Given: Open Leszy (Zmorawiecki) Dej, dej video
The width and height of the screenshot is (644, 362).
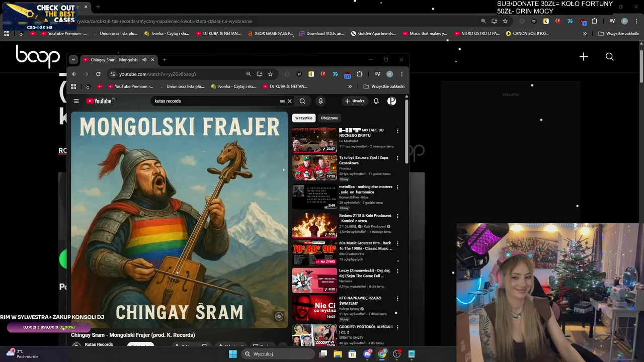Looking at the screenshot, I should pyautogui.click(x=364, y=273).
